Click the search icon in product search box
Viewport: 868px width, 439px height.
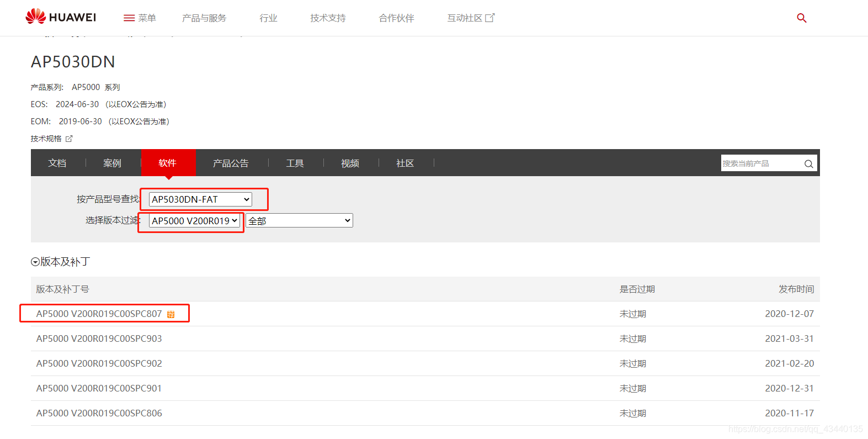[x=808, y=163]
